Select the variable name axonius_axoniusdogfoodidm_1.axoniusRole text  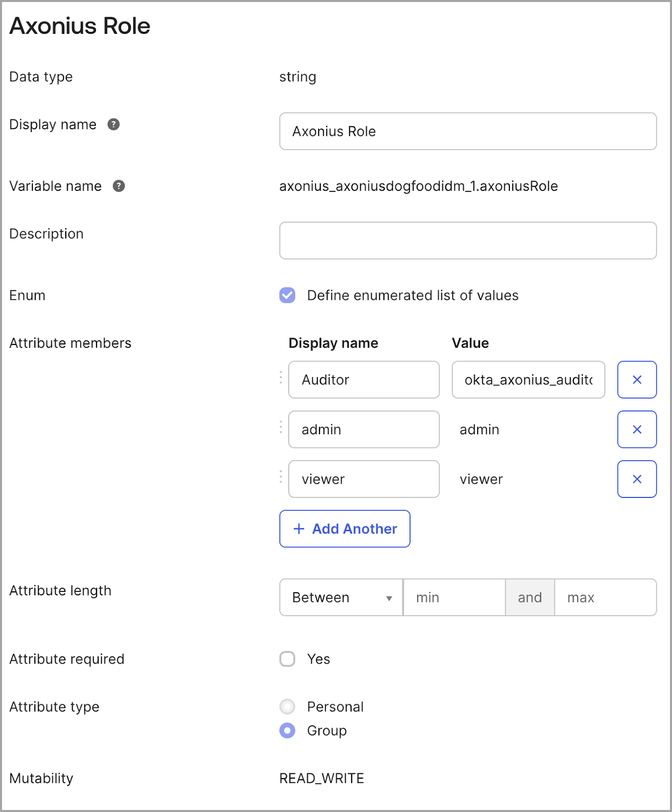pyautogui.click(x=419, y=186)
